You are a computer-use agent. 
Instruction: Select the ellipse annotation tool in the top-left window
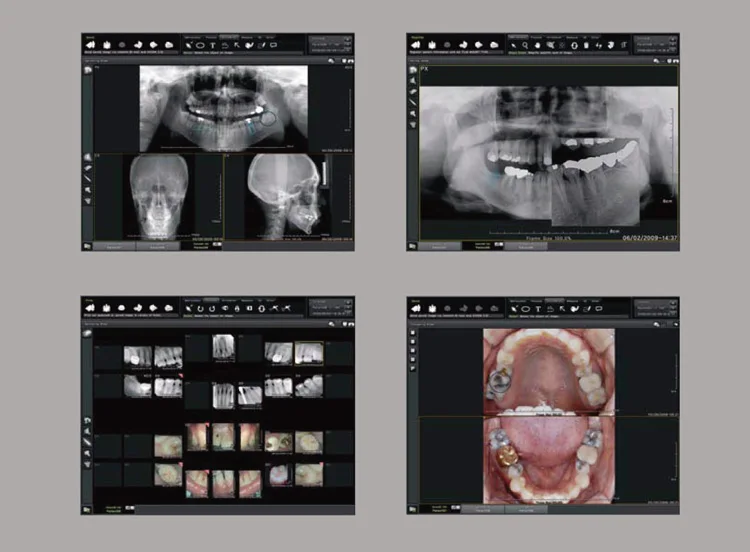click(200, 45)
